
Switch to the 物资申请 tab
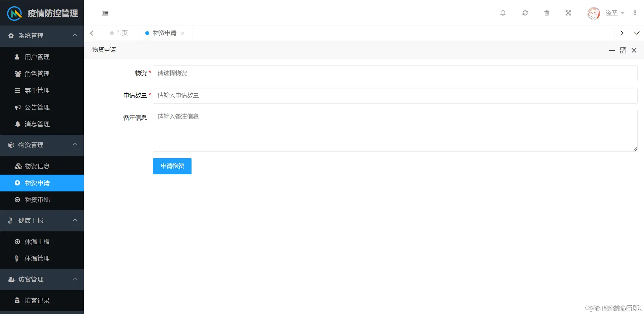164,33
